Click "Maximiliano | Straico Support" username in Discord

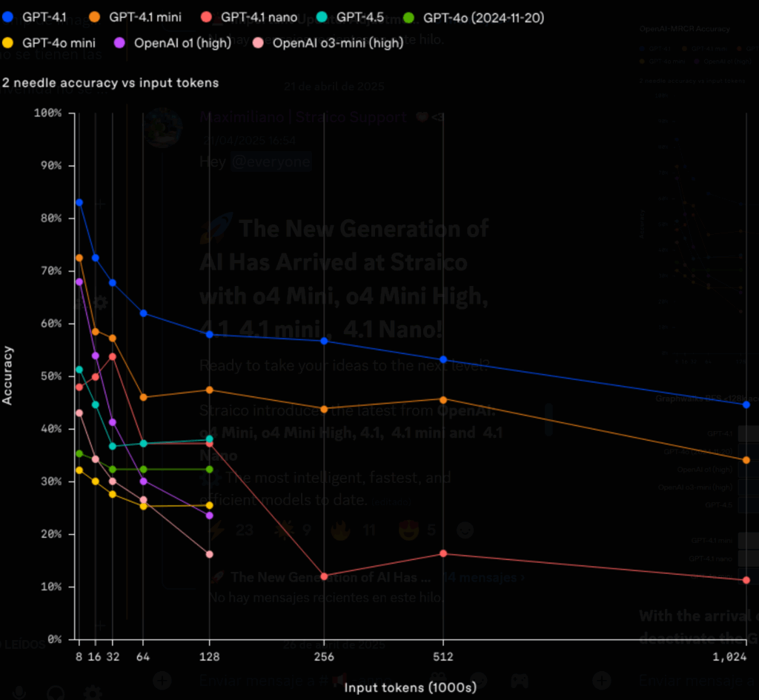coord(303,117)
